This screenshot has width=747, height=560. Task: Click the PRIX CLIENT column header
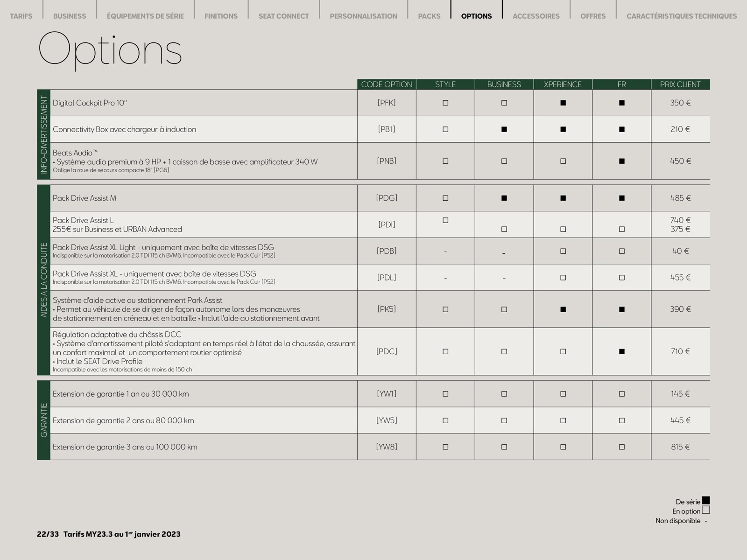pyautogui.click(x=681, y=84)
